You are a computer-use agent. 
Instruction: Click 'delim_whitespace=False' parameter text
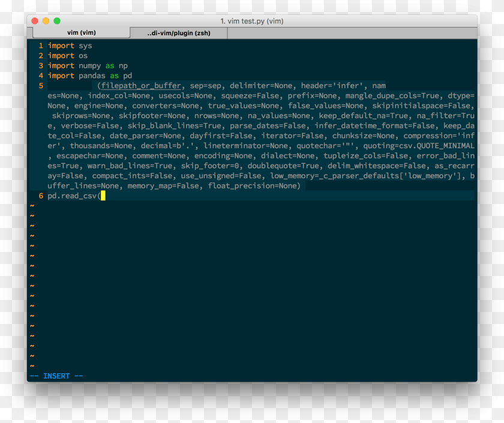point(377,166)
